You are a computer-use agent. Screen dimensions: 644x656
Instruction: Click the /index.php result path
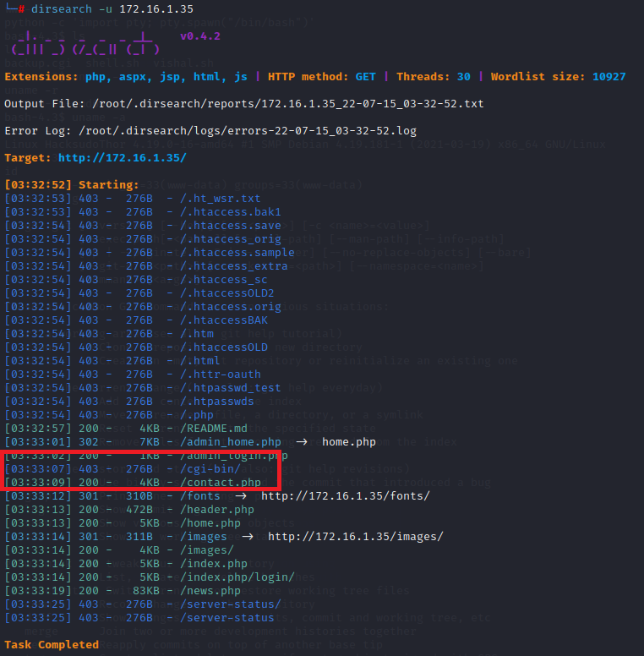tap(213, 564)
